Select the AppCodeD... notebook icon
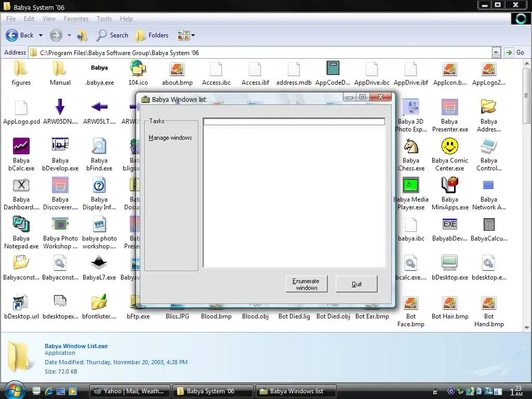Screen dimensions: 532x399 pyautogui.click(x=332, y=68)
